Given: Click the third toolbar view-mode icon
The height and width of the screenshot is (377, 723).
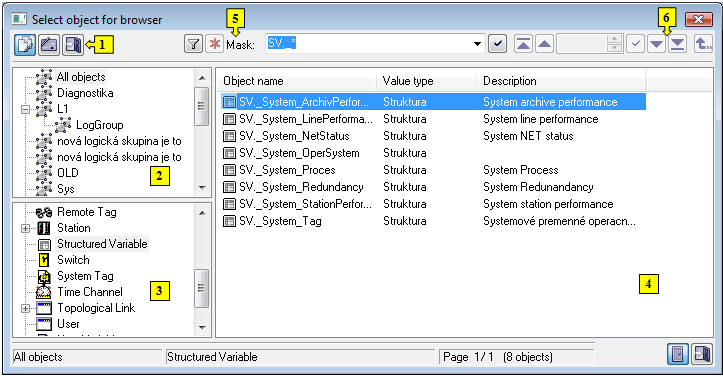Looking at the screenshot, I should click(73, 45).
